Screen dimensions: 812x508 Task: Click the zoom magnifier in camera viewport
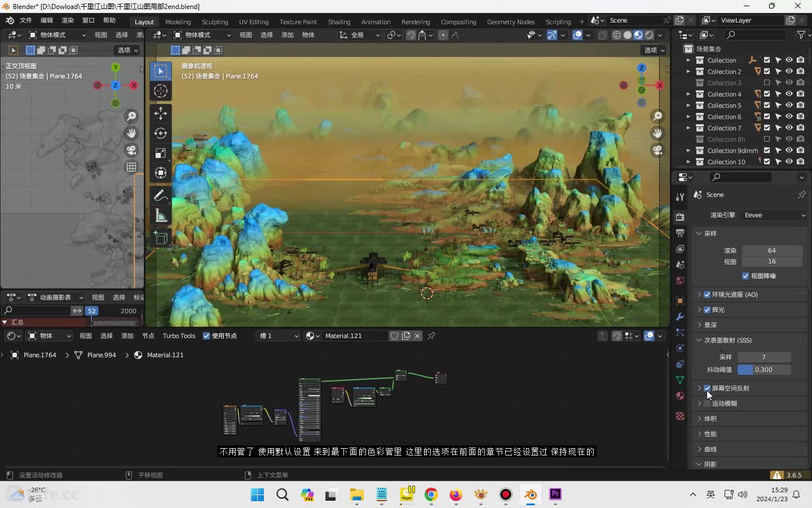point(657,116)
